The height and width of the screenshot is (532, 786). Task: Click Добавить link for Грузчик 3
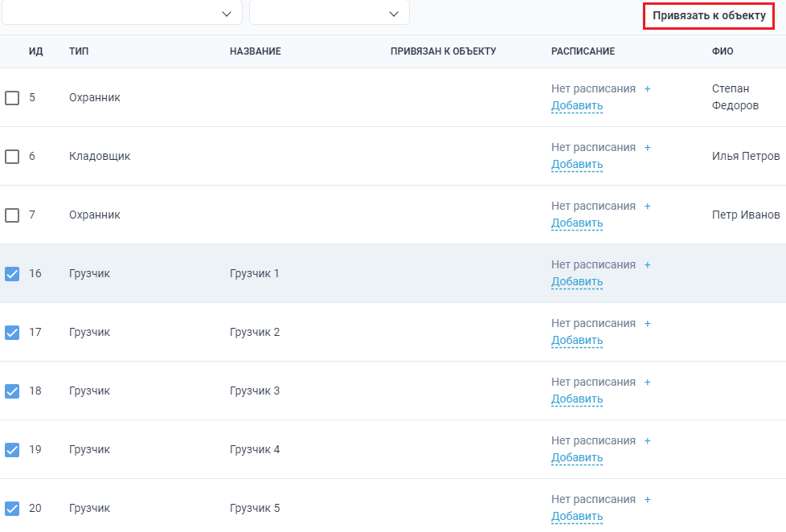pos(577,399)
